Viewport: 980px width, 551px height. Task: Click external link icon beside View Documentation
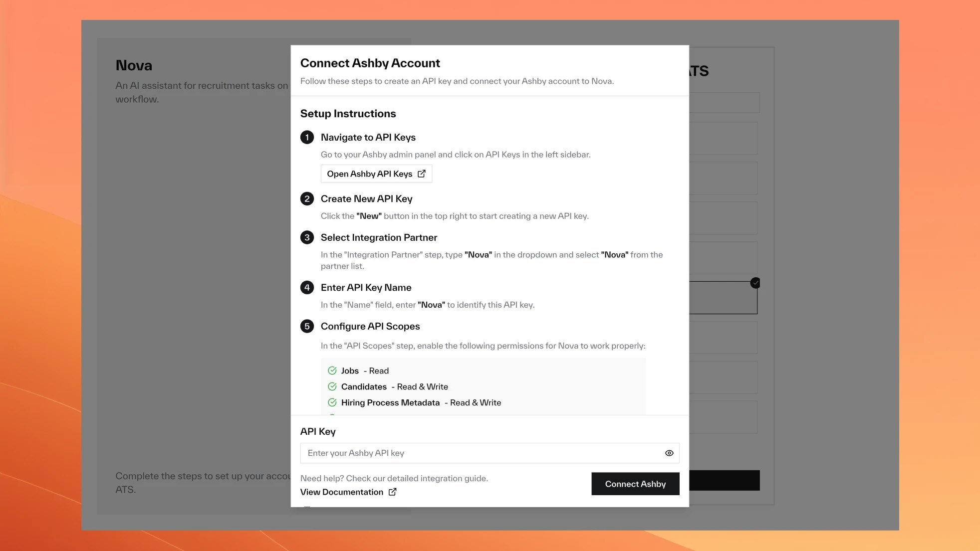[x=393, y=492]
